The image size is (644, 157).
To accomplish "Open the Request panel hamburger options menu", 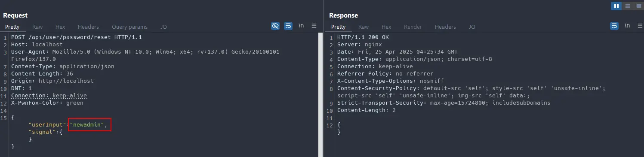I will 314,26.
